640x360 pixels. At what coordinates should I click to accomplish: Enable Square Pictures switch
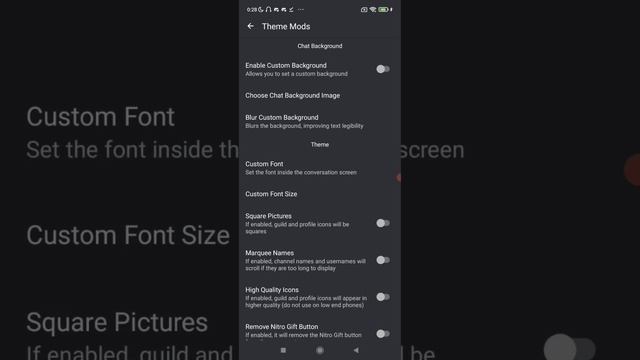click(383, 223)
